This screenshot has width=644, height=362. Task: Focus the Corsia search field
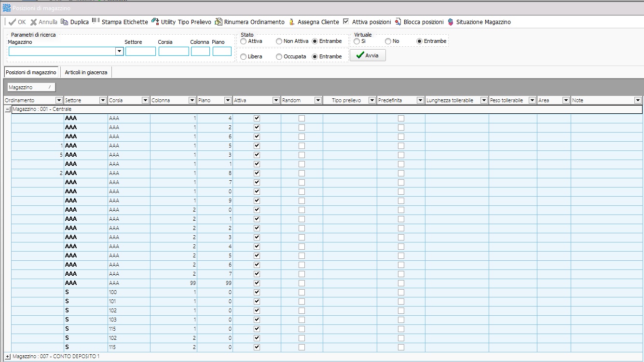click(x=174, y=52)
